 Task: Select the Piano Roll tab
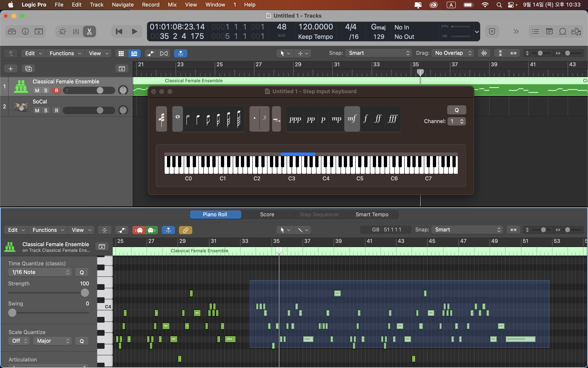click(x=215, y=214)
